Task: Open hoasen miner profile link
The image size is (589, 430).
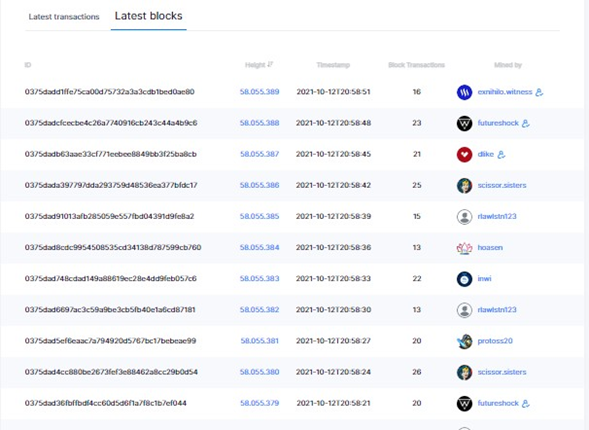Action: tap(490, 248)
